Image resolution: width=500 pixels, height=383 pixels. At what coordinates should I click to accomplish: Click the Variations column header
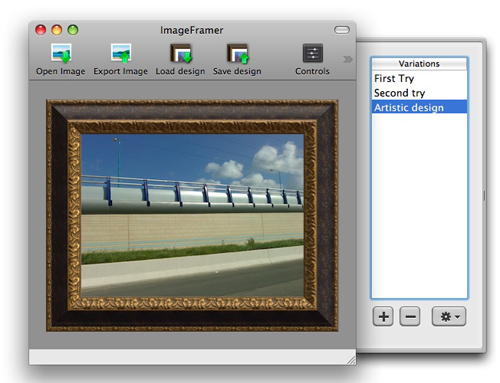(x=419, y=64)
